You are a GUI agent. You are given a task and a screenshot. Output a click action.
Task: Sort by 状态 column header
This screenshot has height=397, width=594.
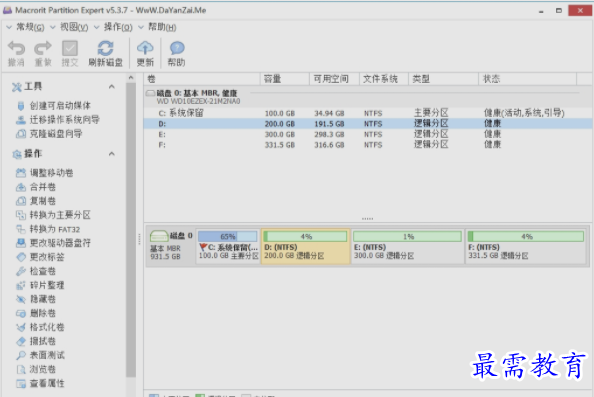[527, 79]
